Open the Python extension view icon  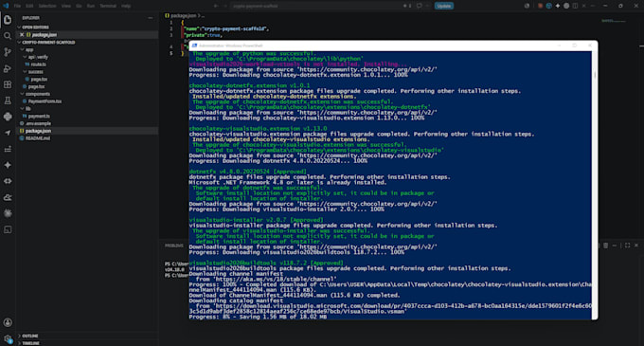pyautogui.click(x=8, y=117)
